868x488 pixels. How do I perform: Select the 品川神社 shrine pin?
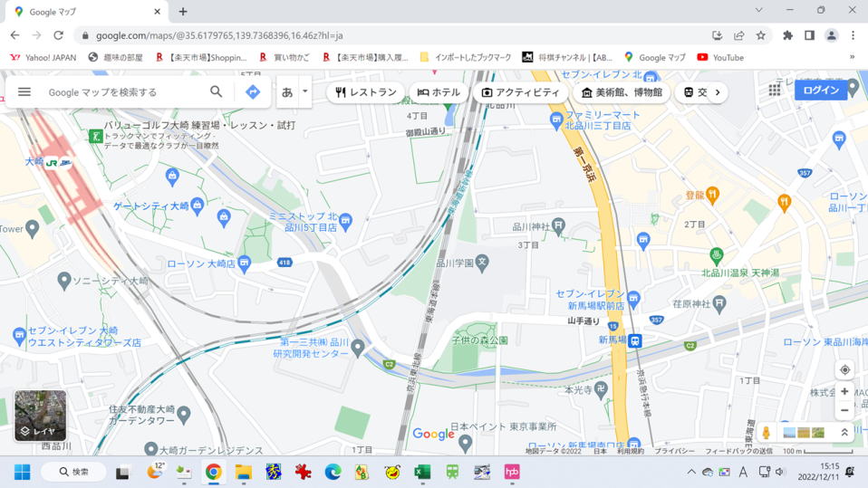(x=558, y=225)
